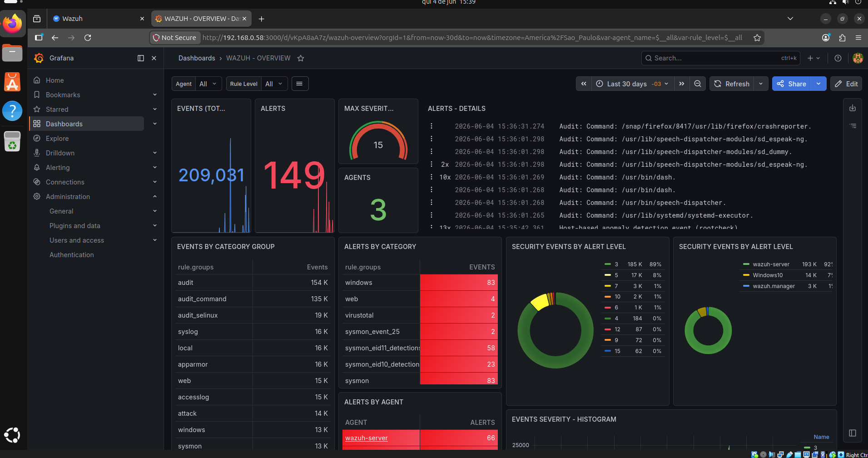
Task: Shift time range forward
Action: tap(682, 84)
